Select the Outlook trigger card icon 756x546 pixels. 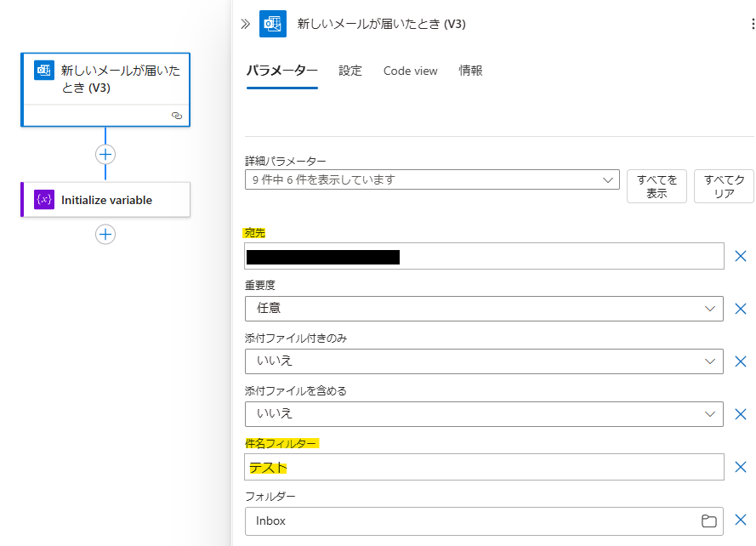44,71
